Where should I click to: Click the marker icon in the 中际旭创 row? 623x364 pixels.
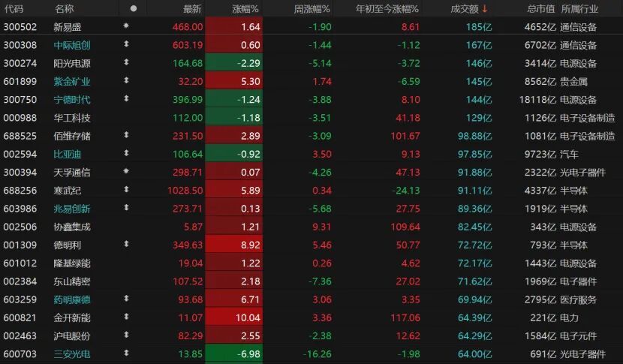126,44
